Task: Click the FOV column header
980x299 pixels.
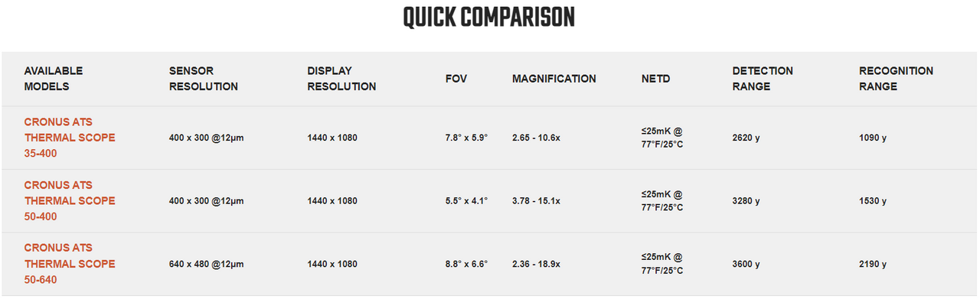Action: coord(456,79)
